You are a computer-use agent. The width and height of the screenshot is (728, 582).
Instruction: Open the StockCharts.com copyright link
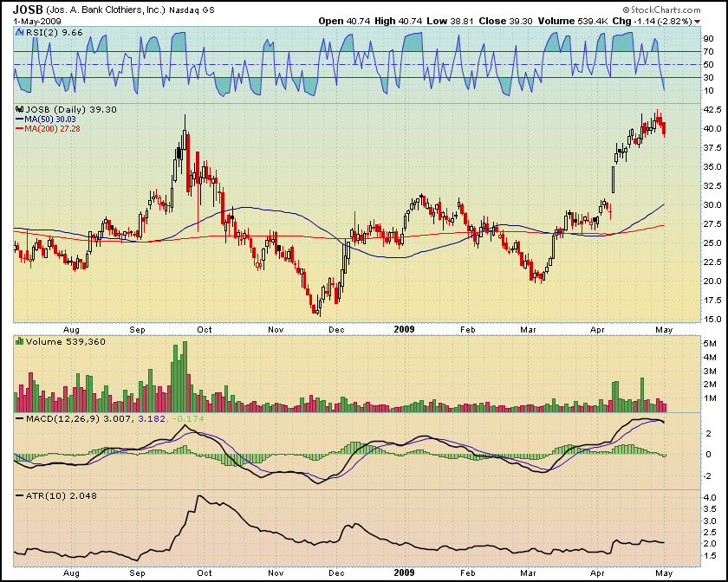pyautogui.click(x=661, y=10)
